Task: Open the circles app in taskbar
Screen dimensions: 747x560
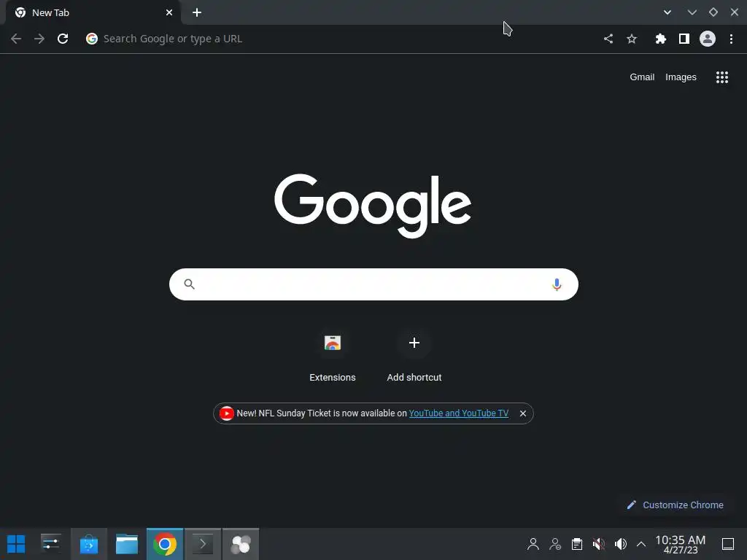Action: pyautogui.click(x=241, y=544)
